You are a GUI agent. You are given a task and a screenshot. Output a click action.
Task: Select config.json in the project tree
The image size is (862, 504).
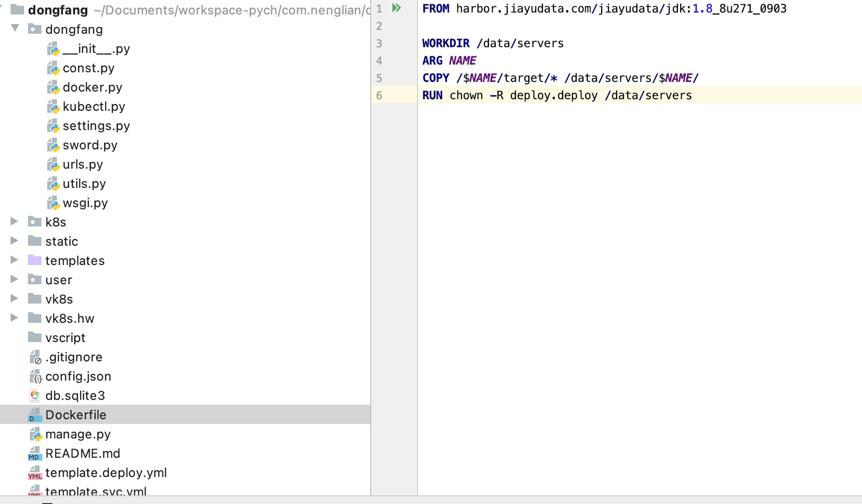click(185, 376)
